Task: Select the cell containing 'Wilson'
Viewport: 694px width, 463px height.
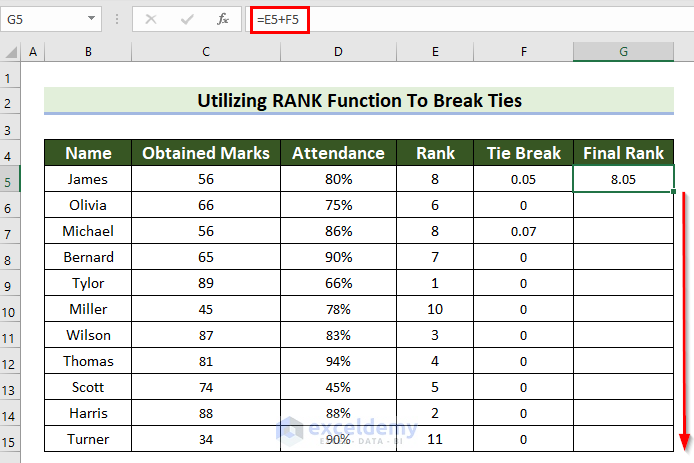Action: 88,335
